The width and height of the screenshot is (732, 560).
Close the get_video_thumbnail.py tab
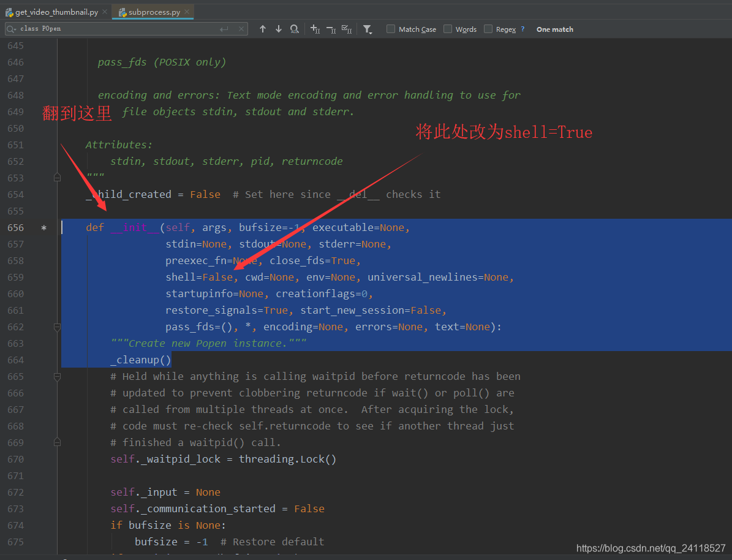tap(105, 12)
